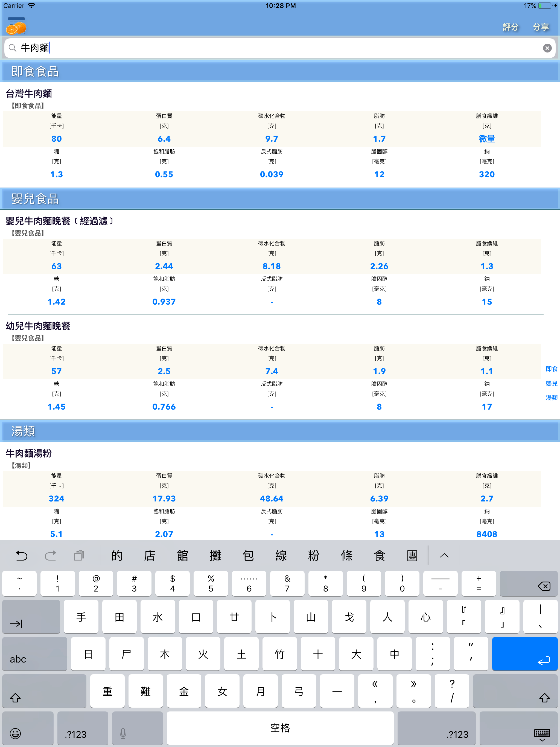The image size is (560, 747).
Task: Tap the Tab key arrow icon
Action: (x=31, y=617)
